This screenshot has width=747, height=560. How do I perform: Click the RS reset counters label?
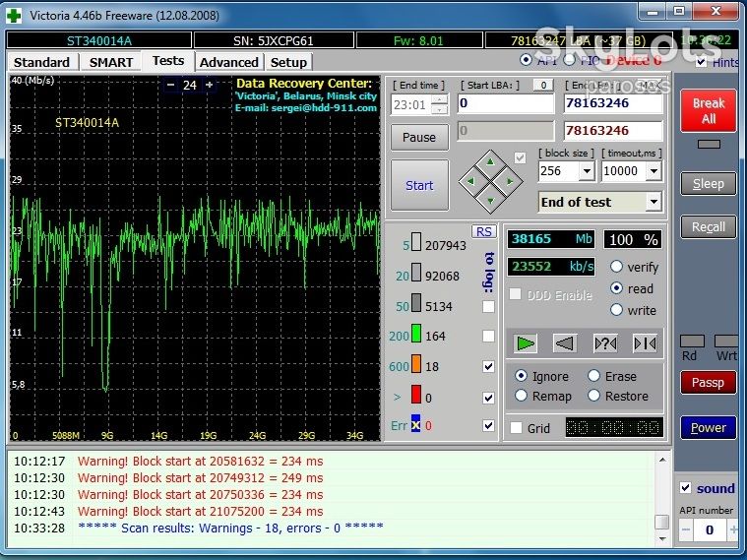pos(483,231)
